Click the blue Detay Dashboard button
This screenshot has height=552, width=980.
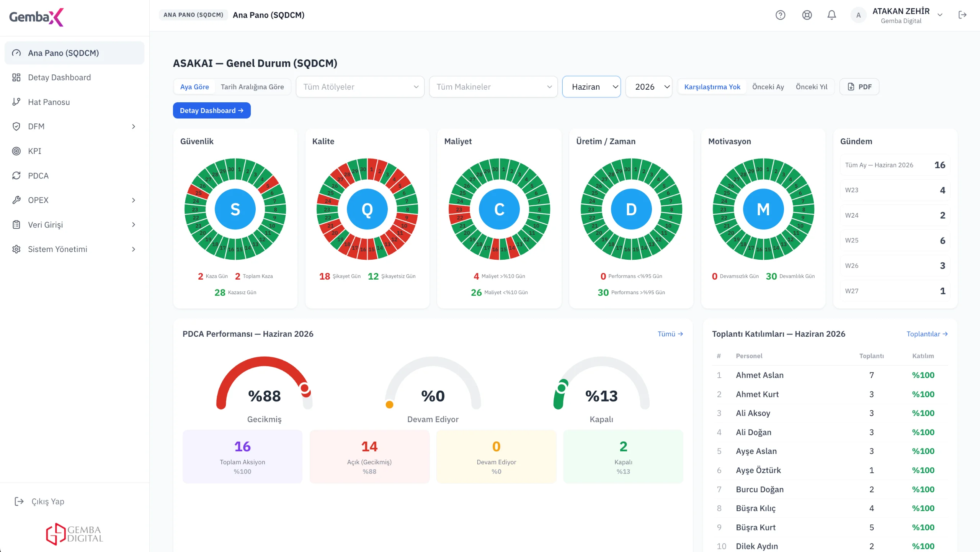pos(212,110)
